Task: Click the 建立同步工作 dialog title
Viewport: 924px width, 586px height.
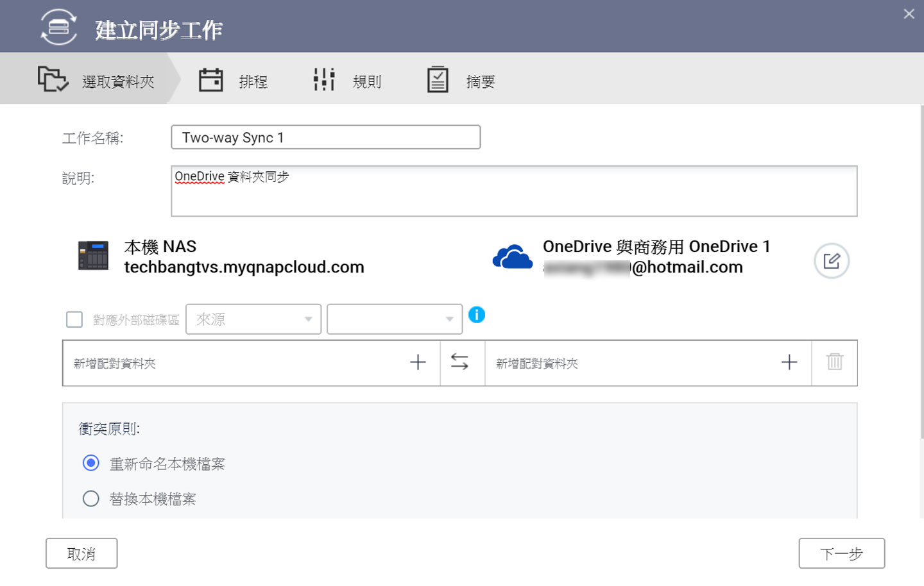Action: tap(159, 29)
